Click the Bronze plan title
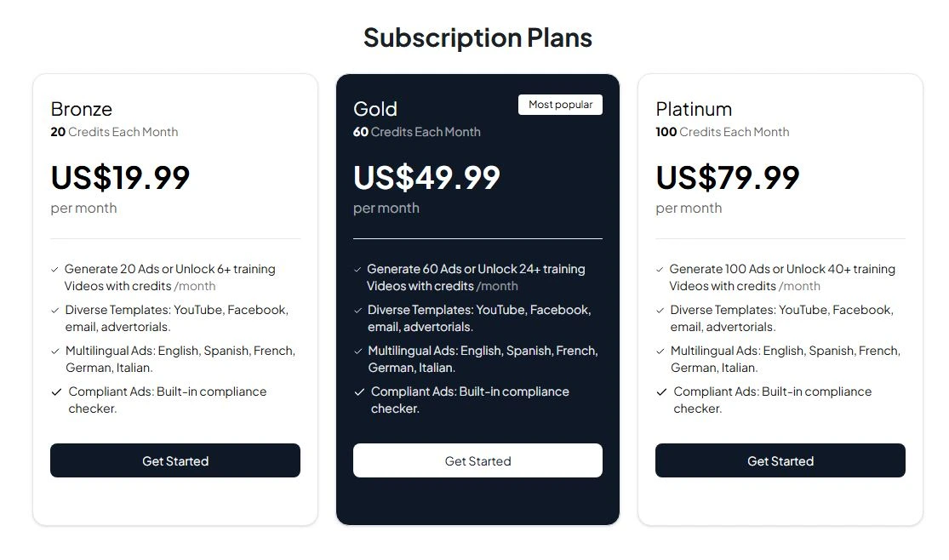Viewport: 949px width, 560px height. pos(82,109)
